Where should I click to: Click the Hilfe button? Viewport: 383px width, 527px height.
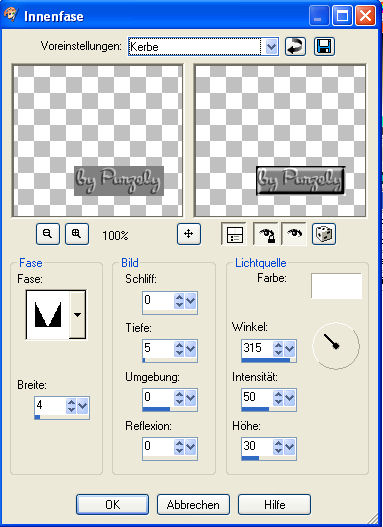tap(274, 504)
